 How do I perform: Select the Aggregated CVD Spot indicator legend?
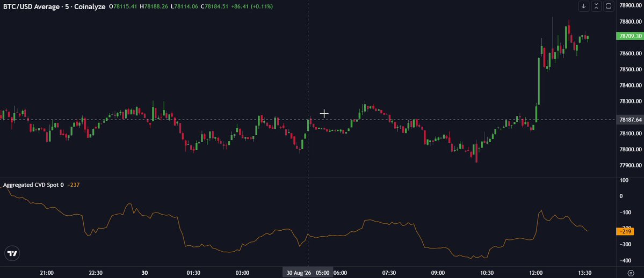click(x=34, y=185)
